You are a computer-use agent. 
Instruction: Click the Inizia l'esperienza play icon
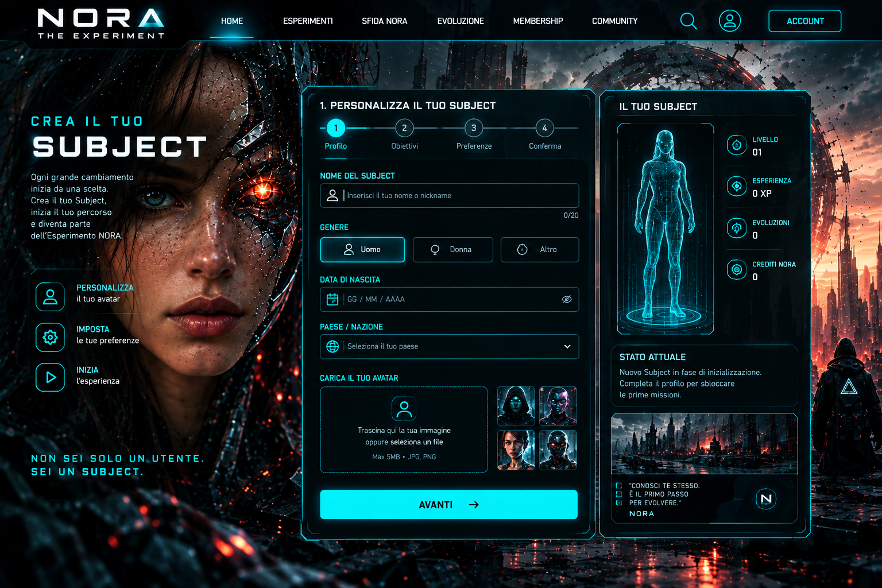[50, 377]
